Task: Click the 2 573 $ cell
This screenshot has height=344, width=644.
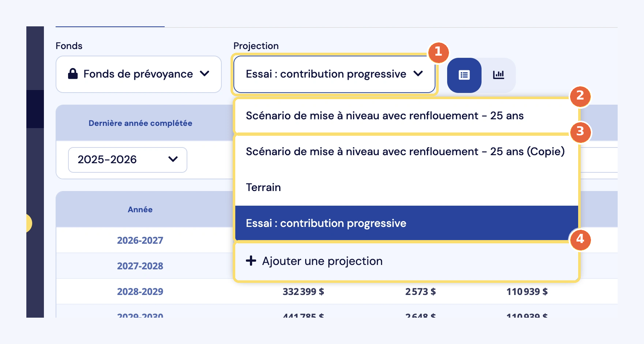Action: [x=420, y=292]
